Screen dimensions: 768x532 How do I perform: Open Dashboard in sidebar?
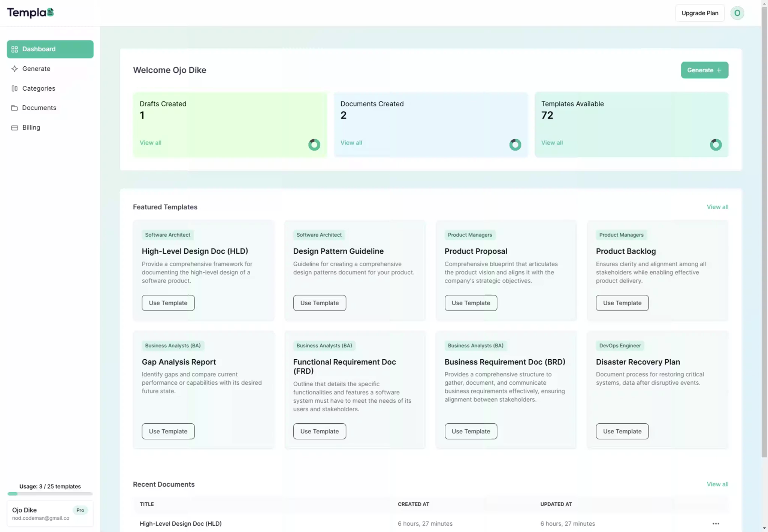click(x=50, y=49)
